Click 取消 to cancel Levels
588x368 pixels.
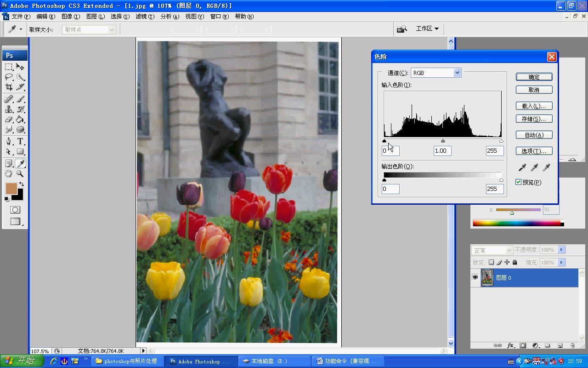[534, 90]
